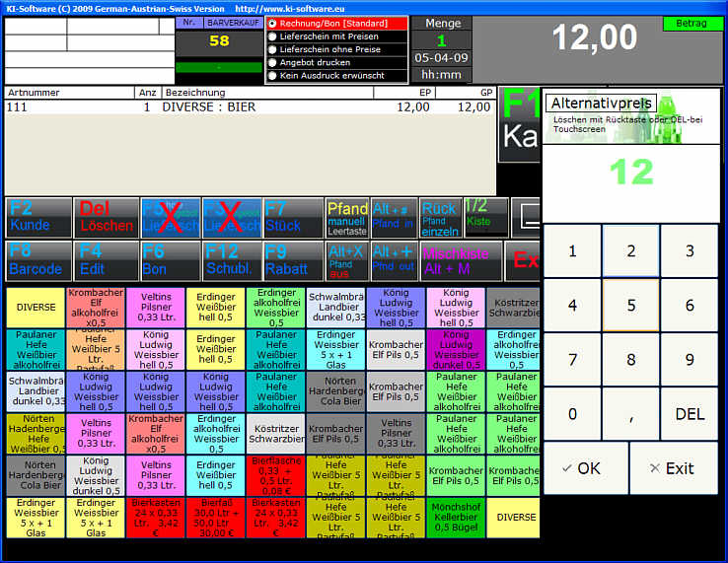Choose Kein Ausdruck erwünscht option
Viewport: 728px width, 563px height.
click(x=336, y=75)
